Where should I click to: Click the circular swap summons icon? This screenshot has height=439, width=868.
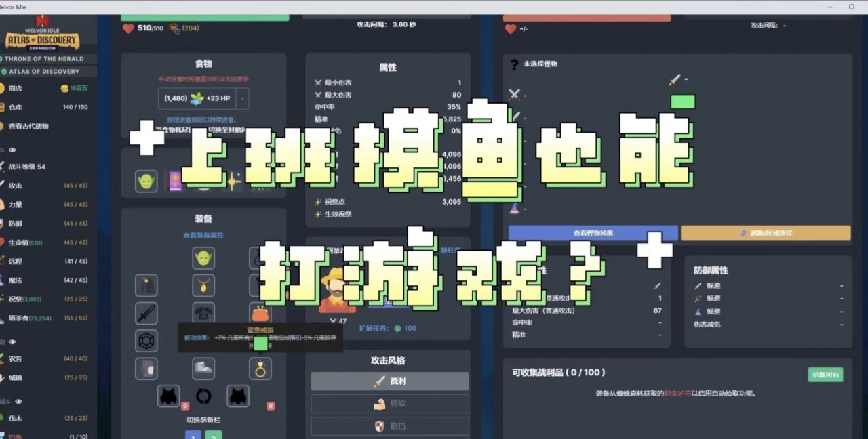click(x=203, y=396)
